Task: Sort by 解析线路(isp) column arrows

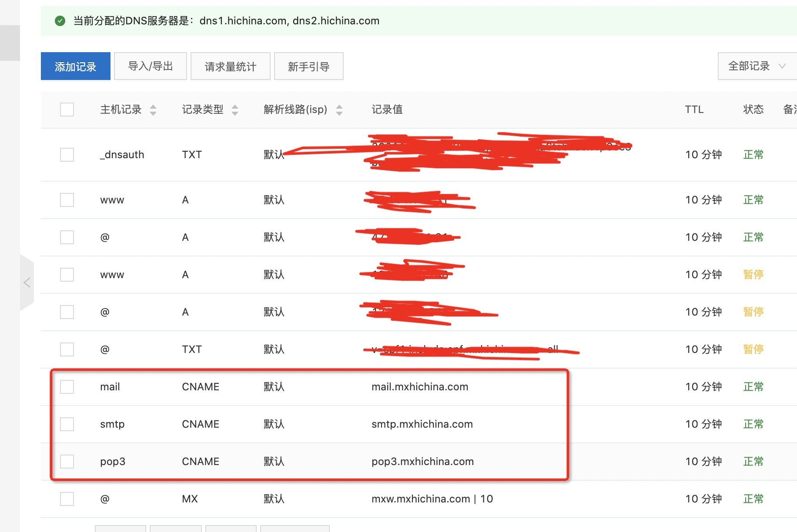Action: click(x=339, y=110)
